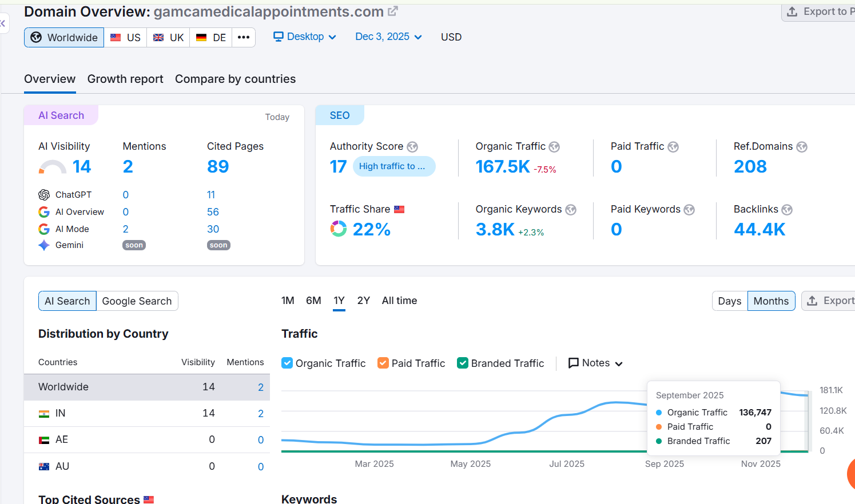Select the 6M time range
This screenshot has width=855, height=504.
pyautogui.click(x=313, y=301)
